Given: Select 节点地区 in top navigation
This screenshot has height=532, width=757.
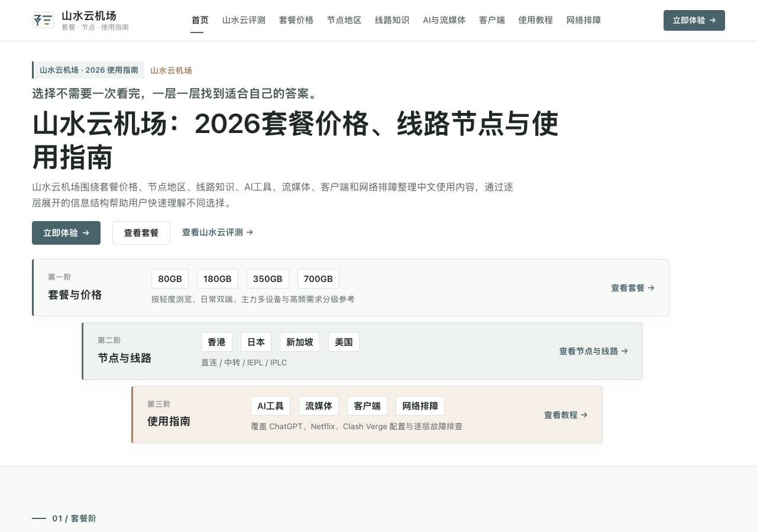Looking at the screenshot, I should (344, 20).
